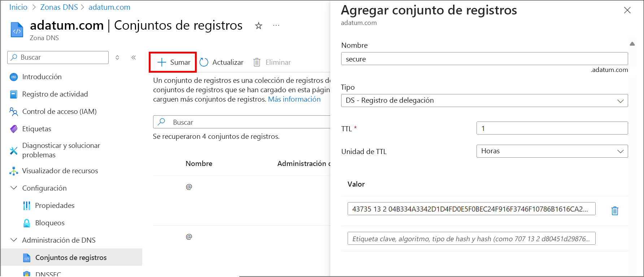Click the Actualizar refresh icon
This screenshot has height=277, width=644.
[x=204, y=62]
